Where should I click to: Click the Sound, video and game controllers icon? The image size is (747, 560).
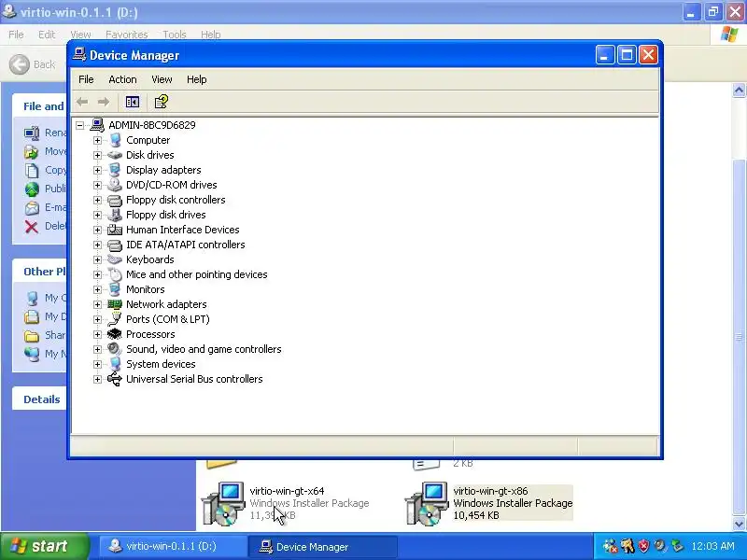(x=115, y=349)
